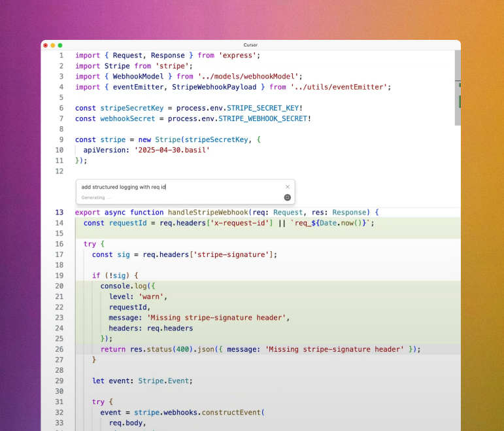Click '../utils/eventEmitter' import path

pos(339,87)
